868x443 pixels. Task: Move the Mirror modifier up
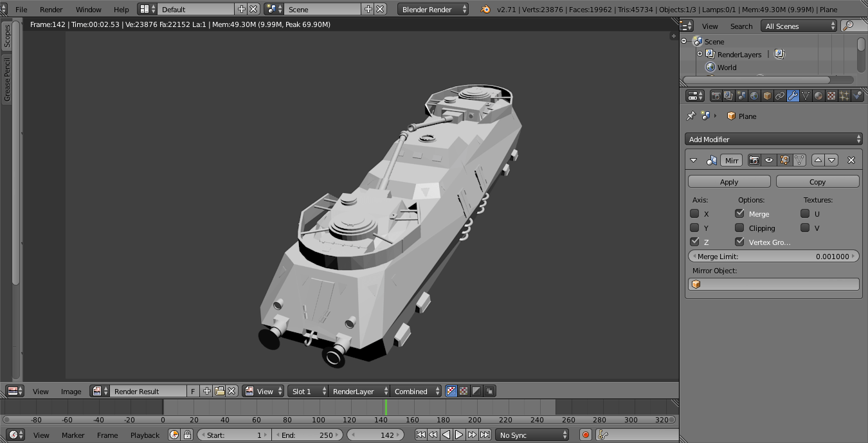(818, 160)
